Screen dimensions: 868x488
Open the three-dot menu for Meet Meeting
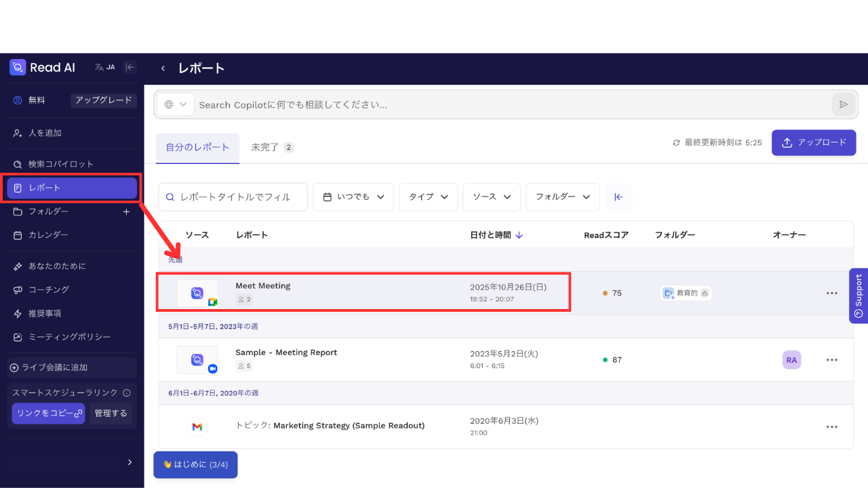(x=832, y=293)
